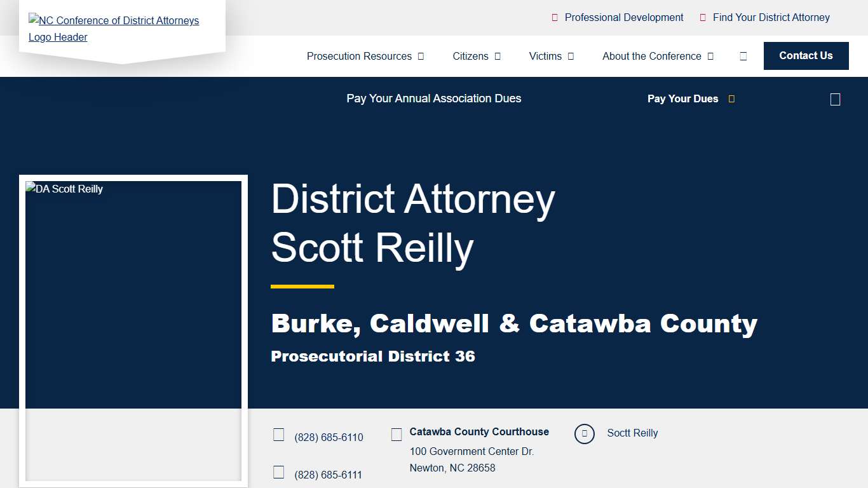Image resolution: width=868 pixels, height=488 pixels.
Task: Open the search icon beside Contact Us
Action: pos(743,56)
